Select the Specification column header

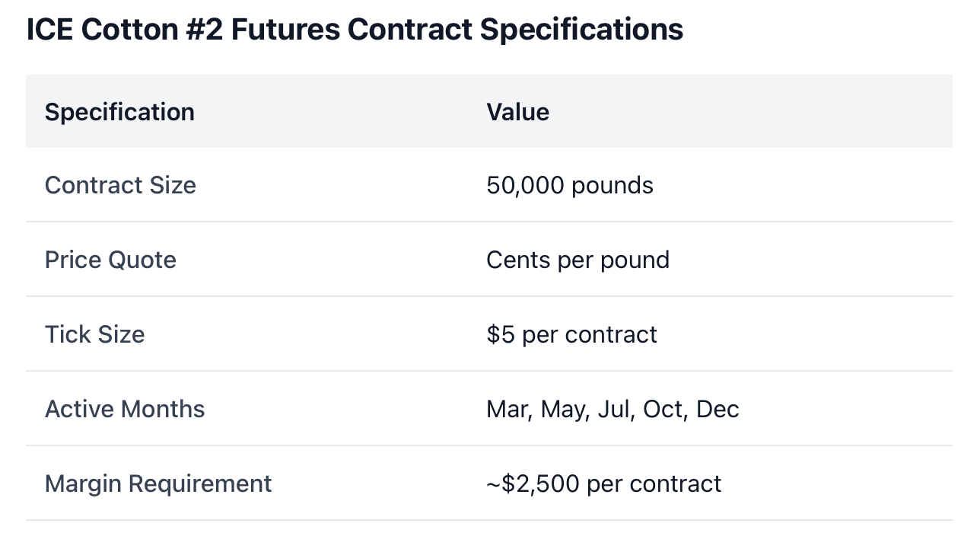[x=119, y=112]
